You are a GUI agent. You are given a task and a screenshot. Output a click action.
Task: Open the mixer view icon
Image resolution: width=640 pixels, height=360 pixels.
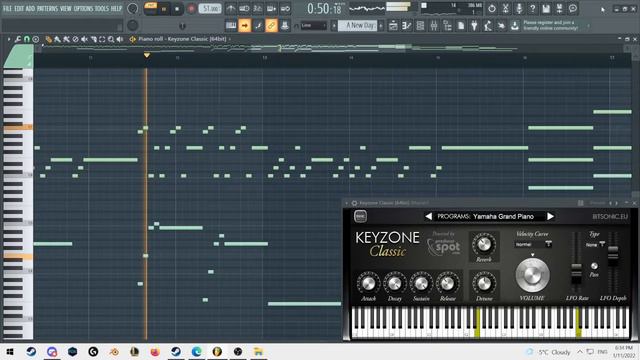point(434,25)
